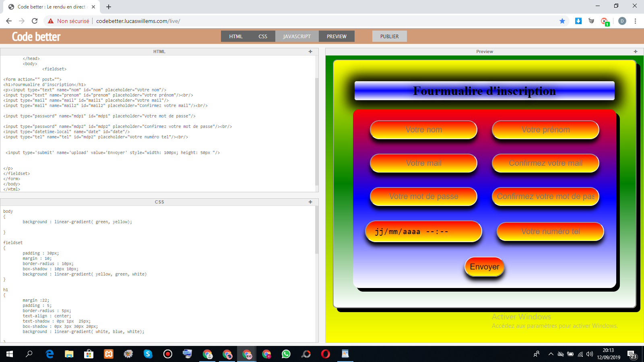Open the Opera browser taskbar icon
The width and height of the screenshot is (644, 362).
pyautogui.click(x=325, y=354)
